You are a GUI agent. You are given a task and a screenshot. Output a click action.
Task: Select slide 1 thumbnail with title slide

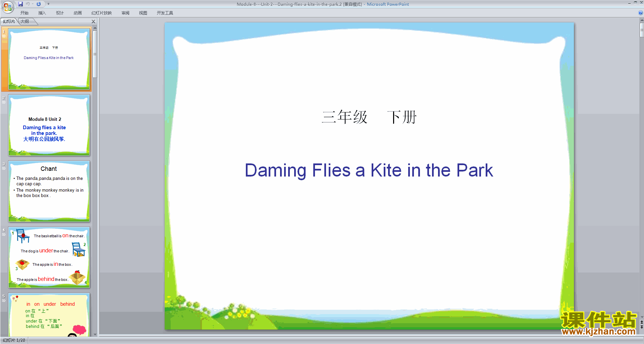point(49,59)
